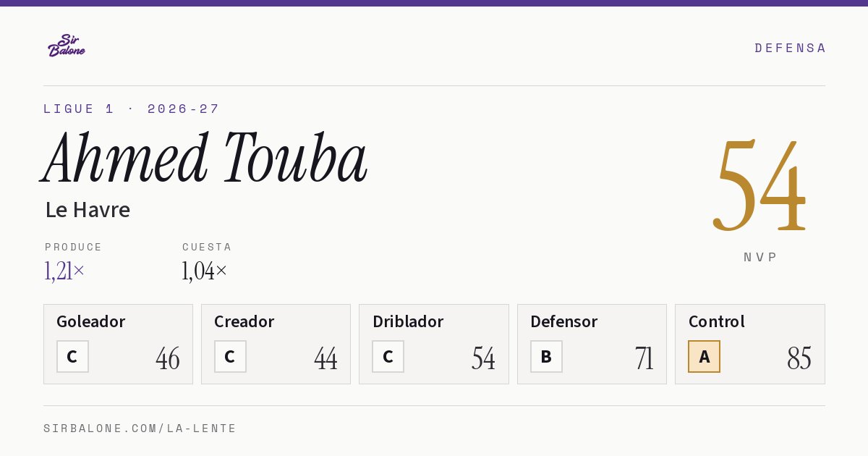
Task: Click the player name Ahmed Touba
Action: [x=205, y=158]
